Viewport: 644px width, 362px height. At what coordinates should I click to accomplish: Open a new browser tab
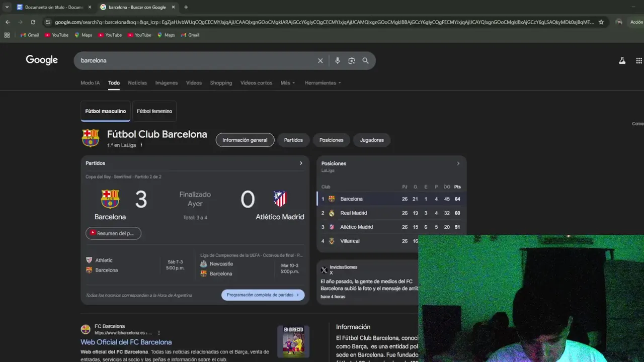(186, 7)
